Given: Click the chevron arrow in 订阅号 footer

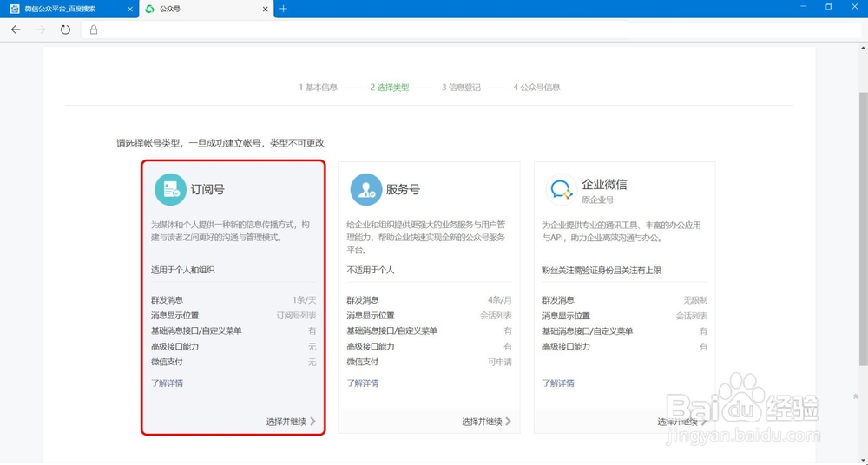Looking at the screenshot, I should click(x=312, y=422).
